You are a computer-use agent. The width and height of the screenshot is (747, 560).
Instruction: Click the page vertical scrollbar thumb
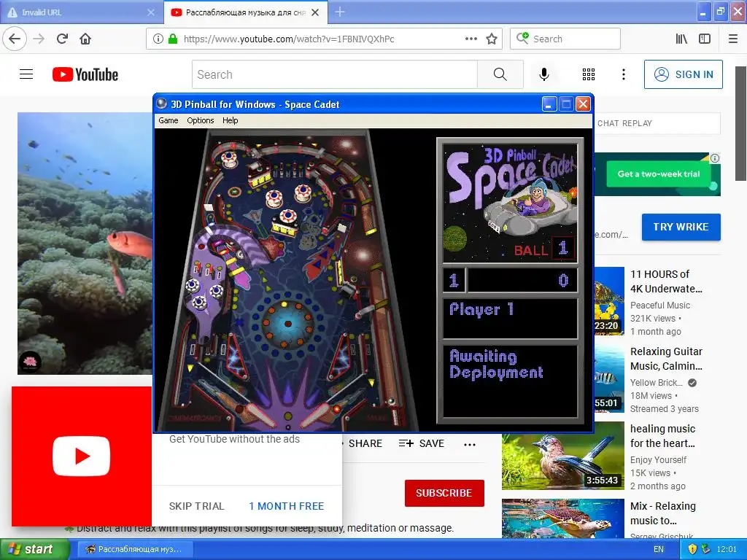tap(740, 124)
